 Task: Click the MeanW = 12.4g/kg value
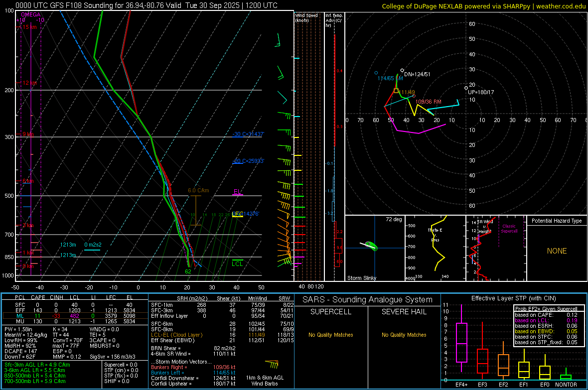pyautogui.click(x=26, y=335)
